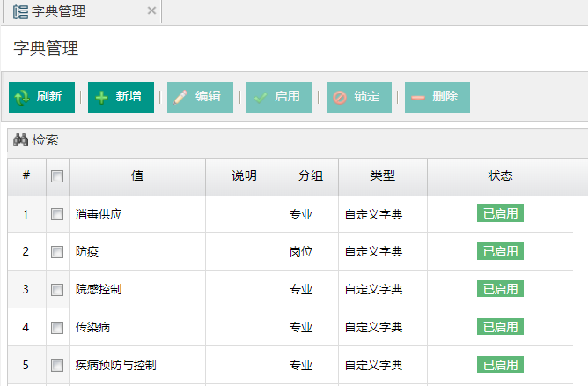This screenshot has width=588, height=386.
Task: Toggle the select-all checkbox in header
Action: [57, 176]
